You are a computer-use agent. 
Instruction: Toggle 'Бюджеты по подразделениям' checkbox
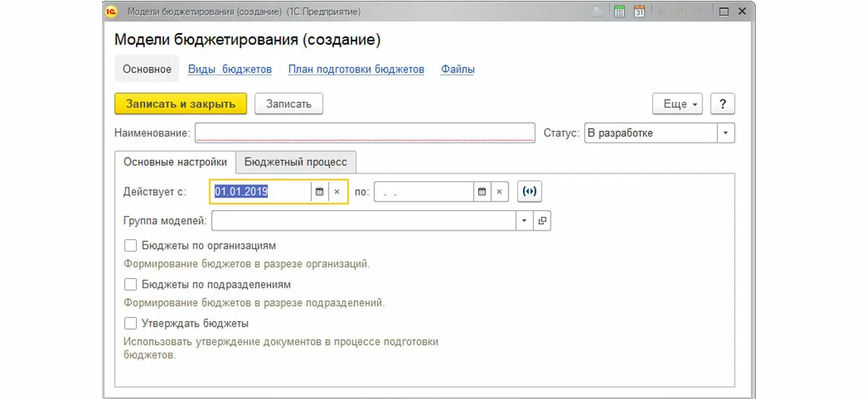(131, 284)
